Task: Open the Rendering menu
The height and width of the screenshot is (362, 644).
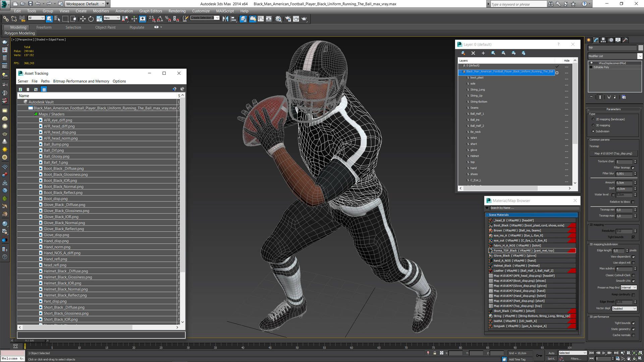Action: tap(177, 11)
